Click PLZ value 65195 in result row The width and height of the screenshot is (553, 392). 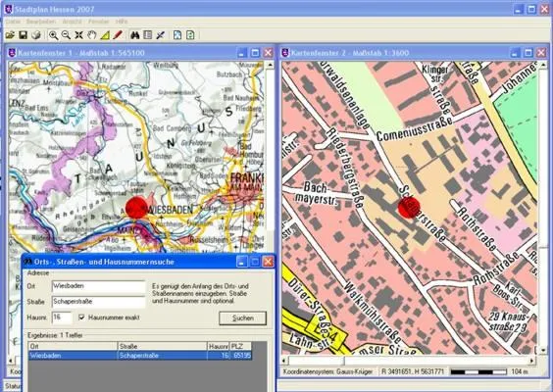tap(241, 356)
